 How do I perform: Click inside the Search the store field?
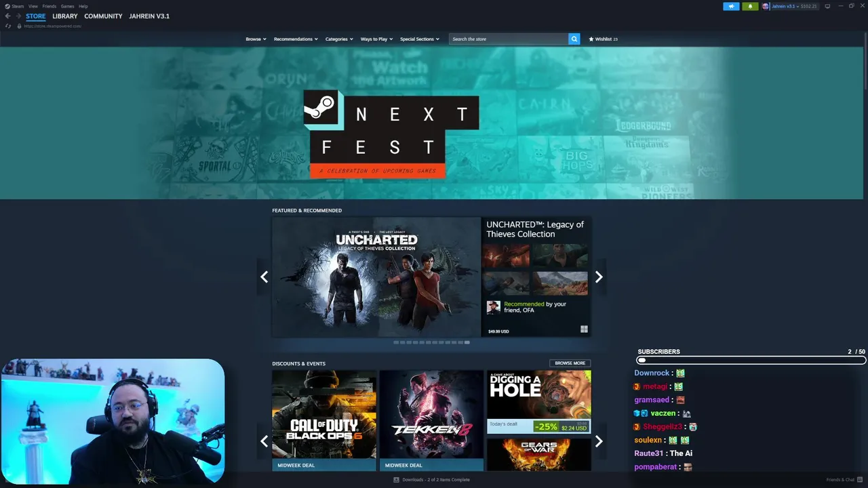[509, 39]
